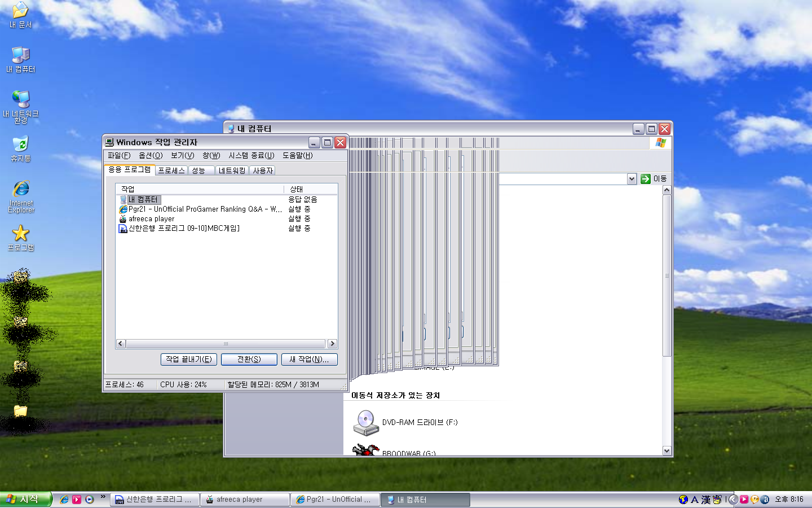This screenshot has width=812, height=508.
Task: Click the Internet Explorer quick launch icon
Action: pos(64,500)
